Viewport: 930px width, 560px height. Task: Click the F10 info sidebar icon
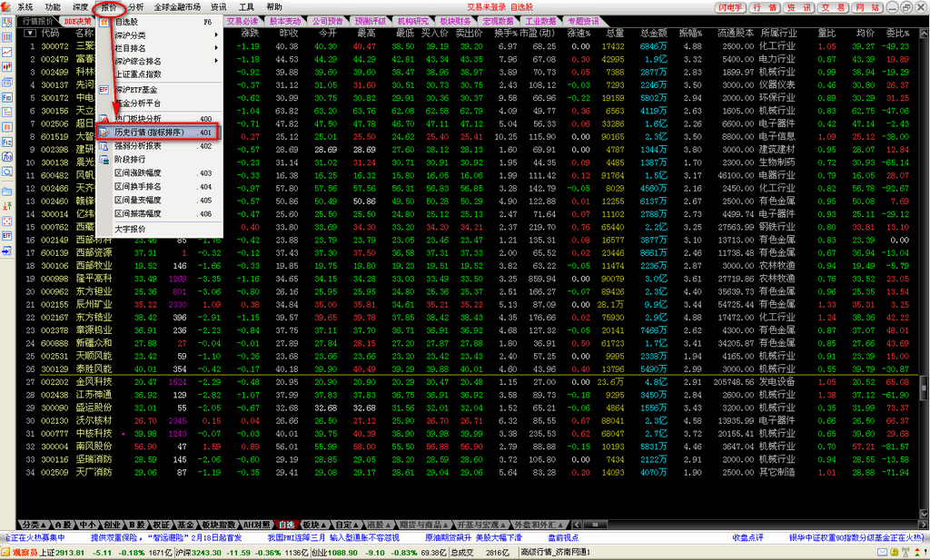coord(6,97)
